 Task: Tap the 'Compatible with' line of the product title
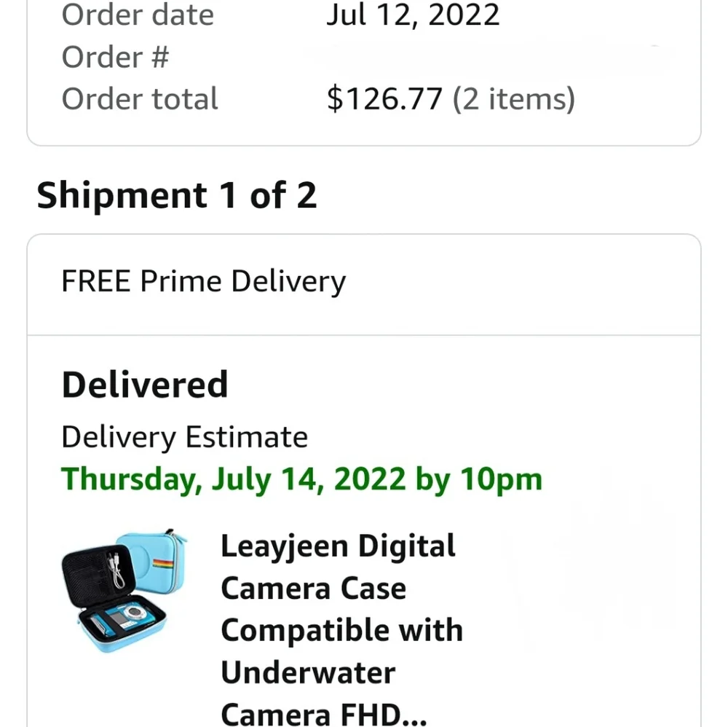click(x=342, y=631)
